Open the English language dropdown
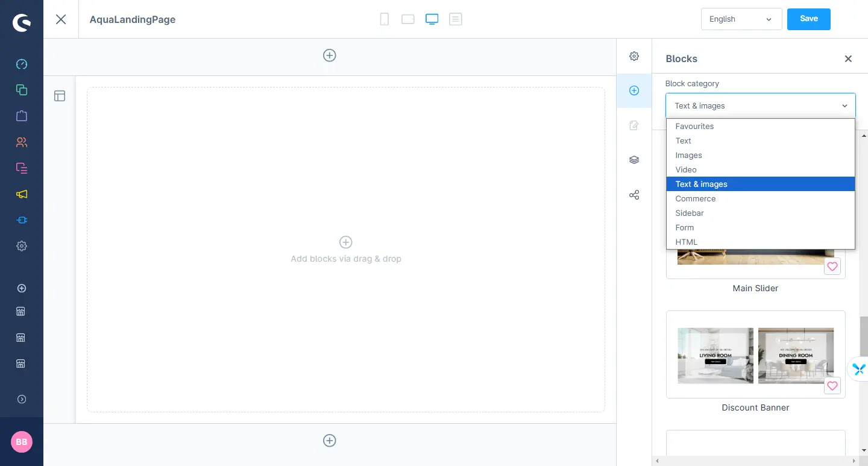868x466 pixels. click(x=741, y=19)
